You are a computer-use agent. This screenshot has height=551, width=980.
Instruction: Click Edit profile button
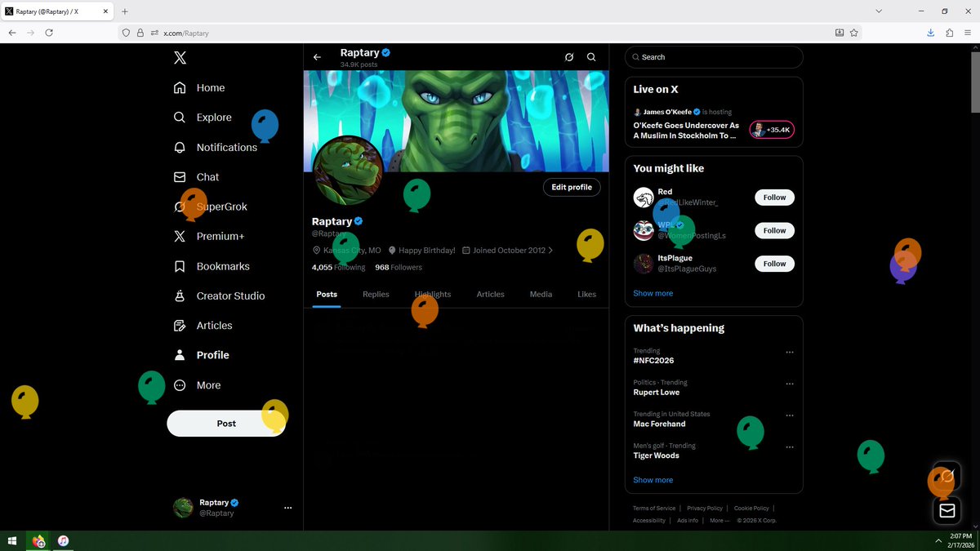(572, 187)
